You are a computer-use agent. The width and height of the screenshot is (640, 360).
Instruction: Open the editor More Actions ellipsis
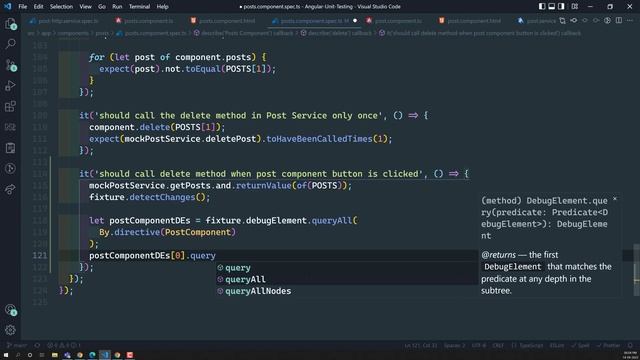point(630,20)
